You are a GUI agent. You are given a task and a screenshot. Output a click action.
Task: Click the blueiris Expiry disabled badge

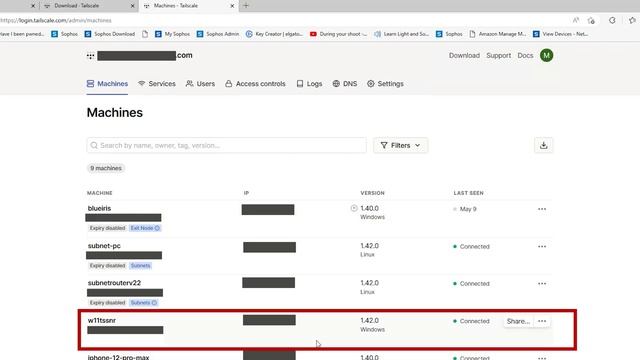[x=107, y=228]
